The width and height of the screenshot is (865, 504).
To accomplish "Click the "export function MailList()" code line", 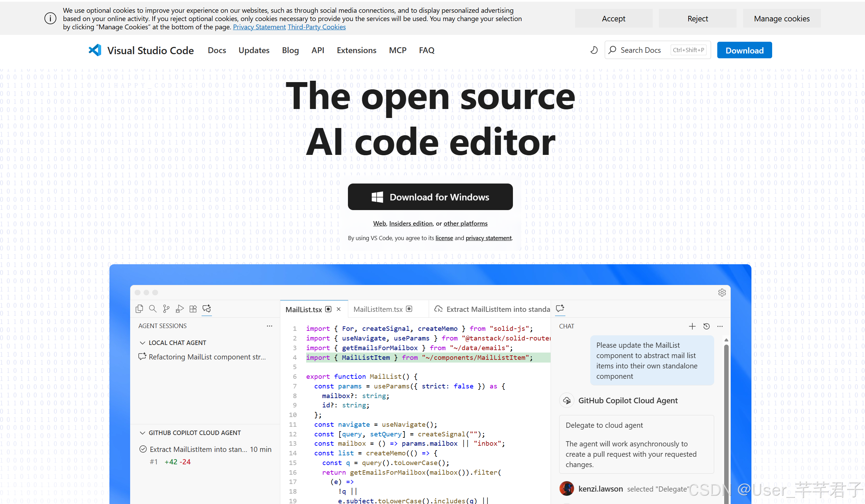I will (362, 377).
